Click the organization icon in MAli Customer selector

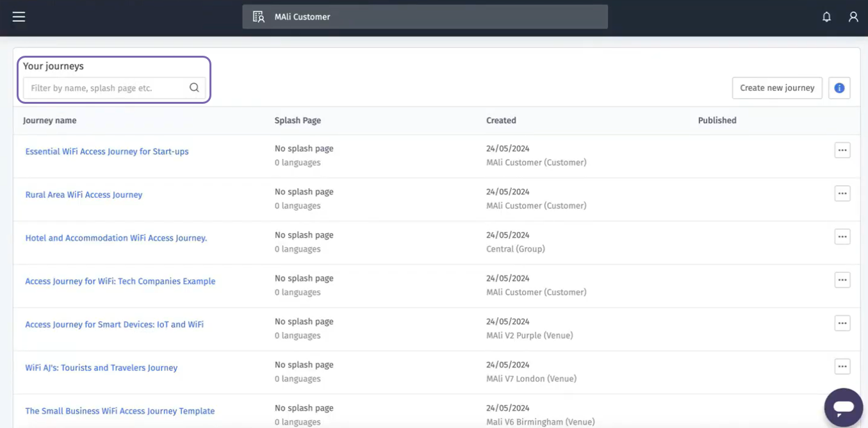[x=258, y=17]
